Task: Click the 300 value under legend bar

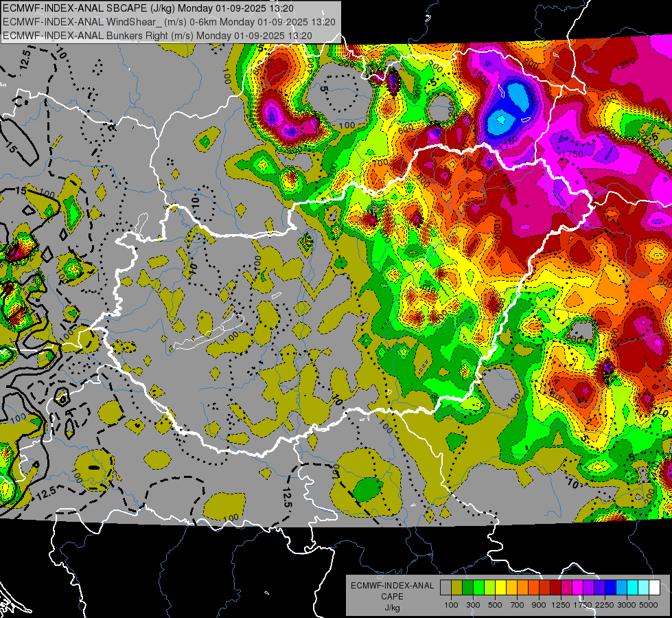Action: [473, 605]
